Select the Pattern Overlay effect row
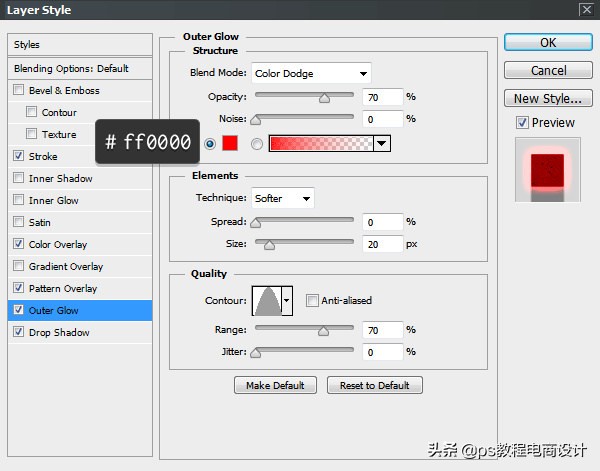Screen dimensions: 600x471 (x=80, y=288)
